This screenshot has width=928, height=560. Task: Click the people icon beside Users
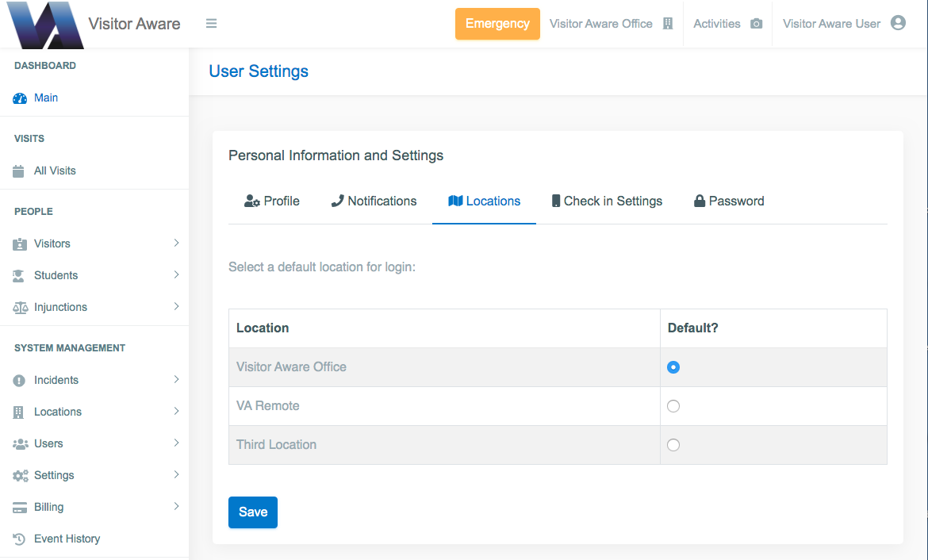tap(20, 444)
